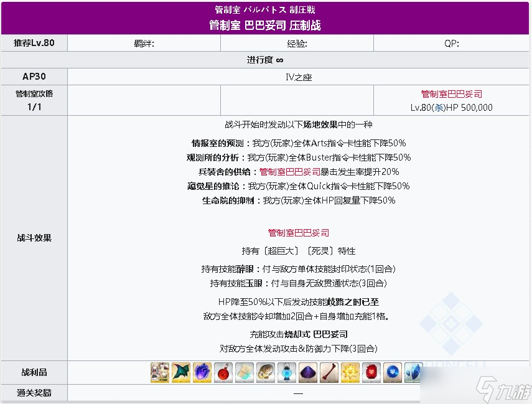
Task: Click the blue round gem loot icon
Action: click(x=393, y=372)
